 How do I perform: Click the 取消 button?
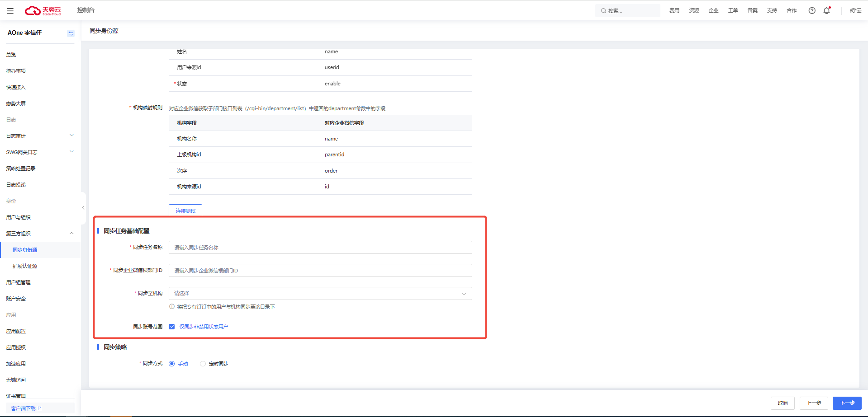coord(783,403)
